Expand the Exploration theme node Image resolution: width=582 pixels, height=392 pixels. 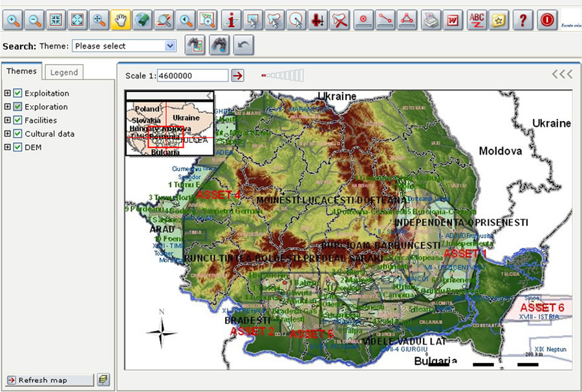click(x=7, y=107)
